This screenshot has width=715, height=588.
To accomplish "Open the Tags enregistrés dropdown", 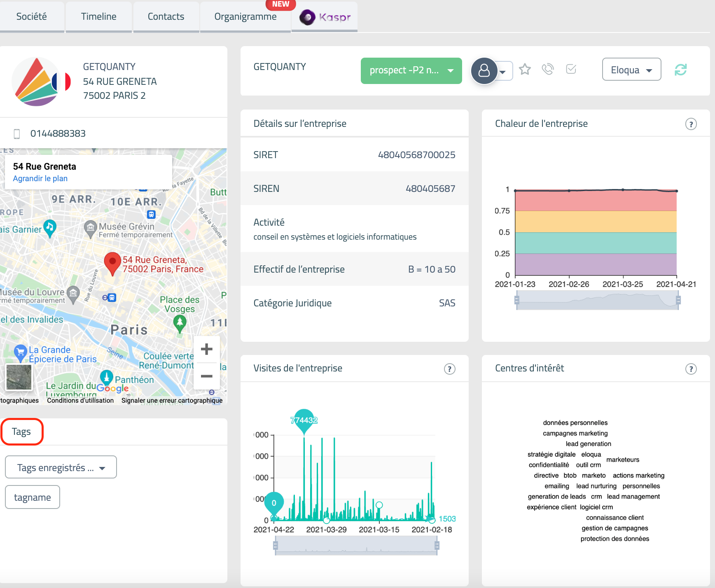I will click(61, 467).
